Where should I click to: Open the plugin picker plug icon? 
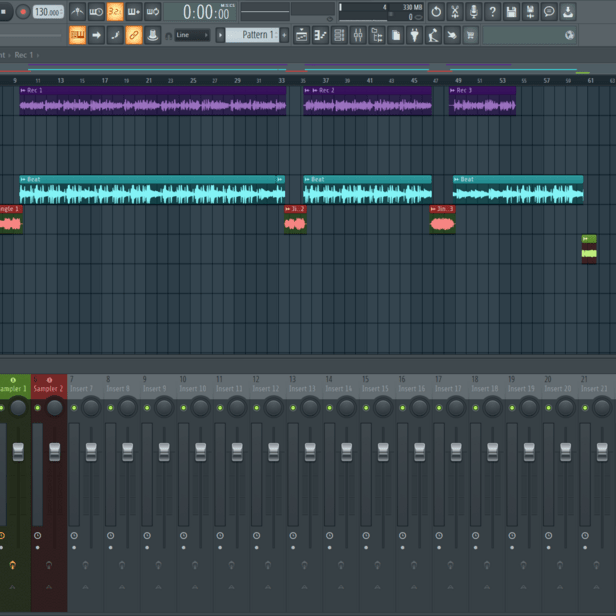coord(415,35)
